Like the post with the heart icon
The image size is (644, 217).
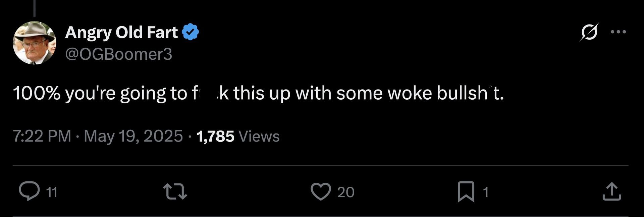point(321,192)
